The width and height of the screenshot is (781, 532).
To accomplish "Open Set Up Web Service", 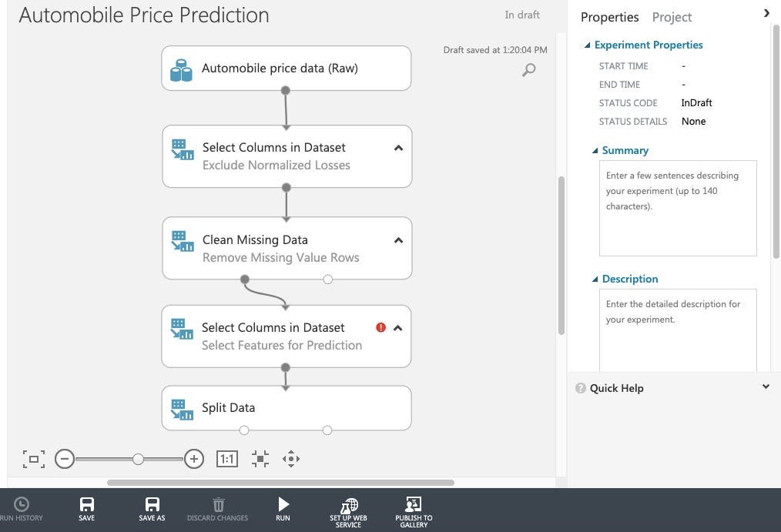I will (348, 506).
